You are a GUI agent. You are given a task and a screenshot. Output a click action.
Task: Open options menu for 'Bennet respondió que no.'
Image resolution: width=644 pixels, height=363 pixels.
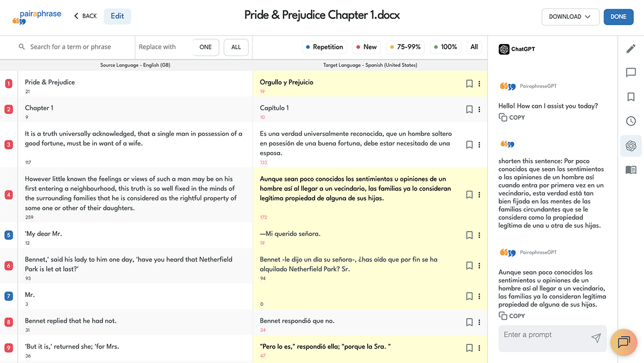tap(479, 322)
